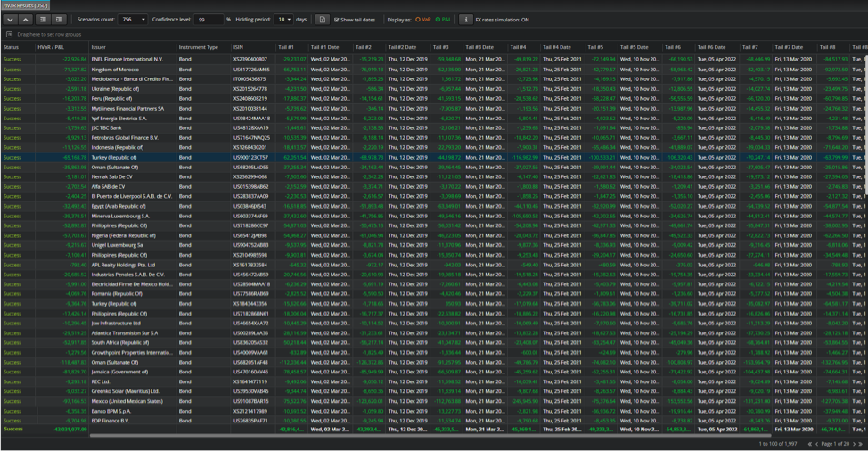
Task: Select the Nemak Sab De CV cell
Action: pyautogui.click(x=133, y=176)
